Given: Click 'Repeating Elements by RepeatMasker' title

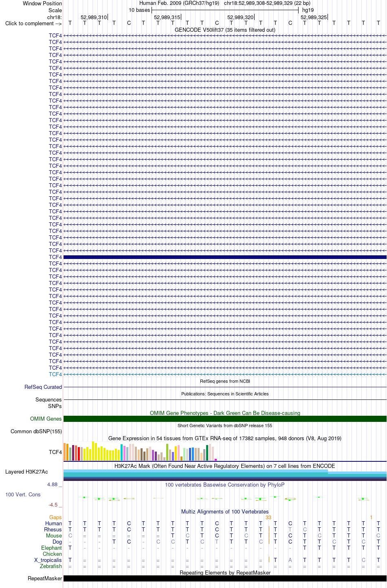Looking at the screenshot, I should (x=225, y=573).
